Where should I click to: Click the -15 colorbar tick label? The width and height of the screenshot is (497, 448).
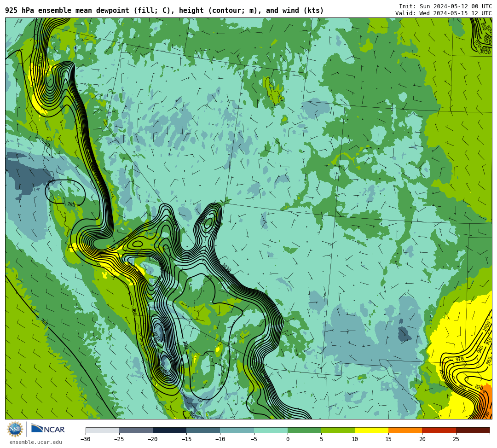[186, 439]
